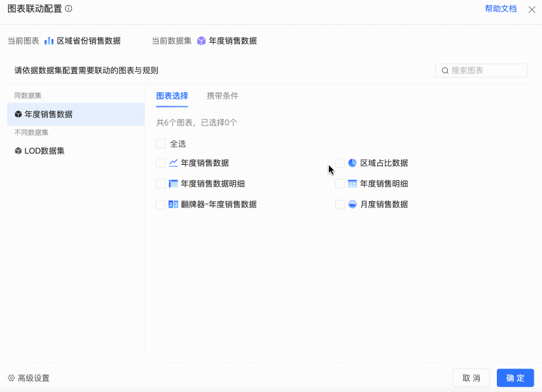Click the info icon beside 图表联动配置
The width and height of the screenshot is (542, 392).
click(x=69, y=9)
